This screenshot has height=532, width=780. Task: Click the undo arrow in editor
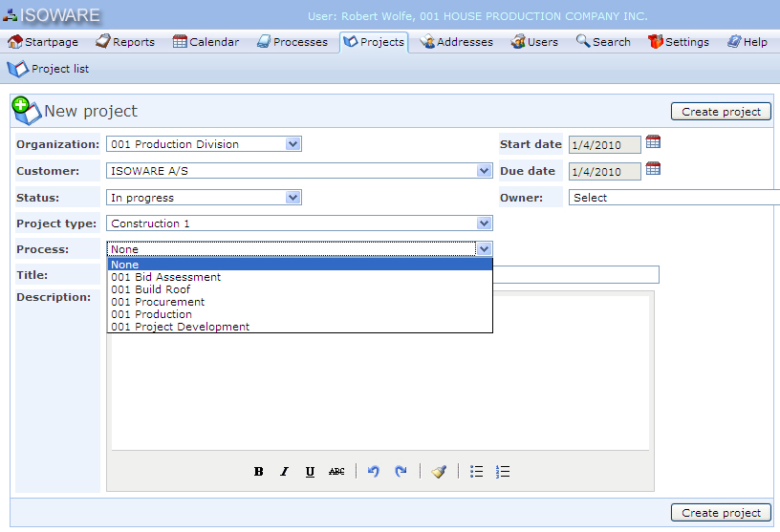374,471
